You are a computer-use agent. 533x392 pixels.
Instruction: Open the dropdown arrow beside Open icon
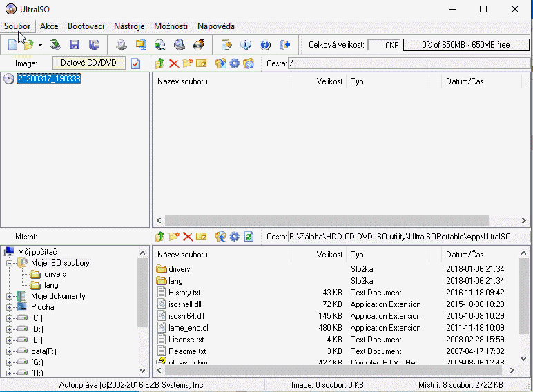pyautogui.click(x=40, y=45)
